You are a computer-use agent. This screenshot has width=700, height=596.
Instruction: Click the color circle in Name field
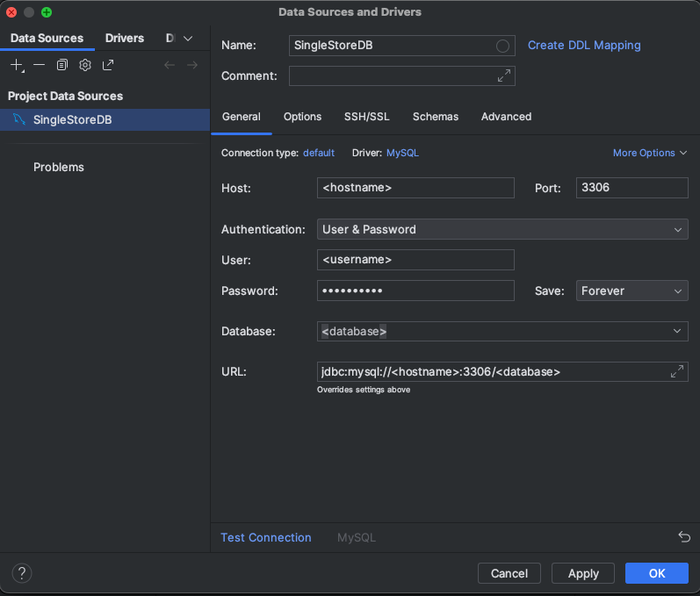point(502,46)
